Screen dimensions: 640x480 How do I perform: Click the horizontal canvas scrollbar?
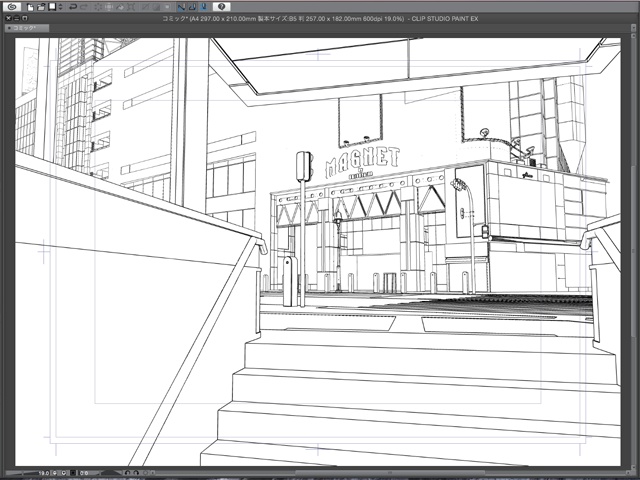tap(388, 473)
